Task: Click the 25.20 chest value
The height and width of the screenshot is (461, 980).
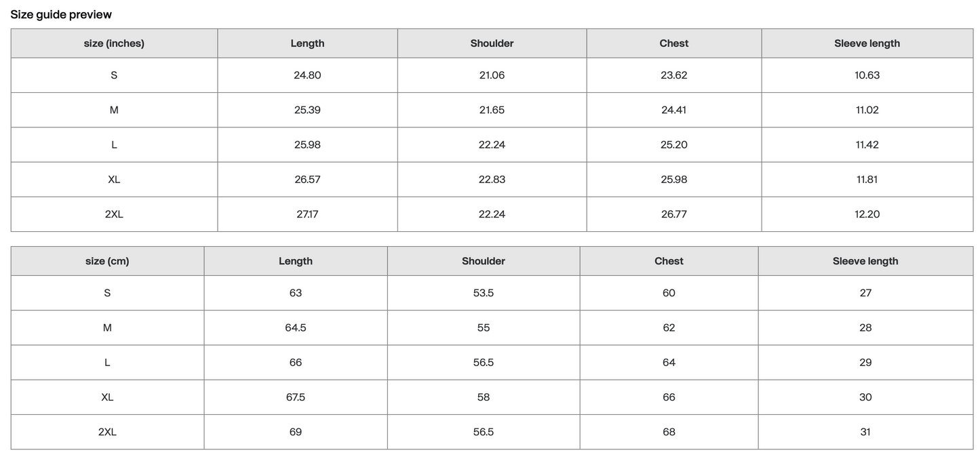Action: pos(674,144)
